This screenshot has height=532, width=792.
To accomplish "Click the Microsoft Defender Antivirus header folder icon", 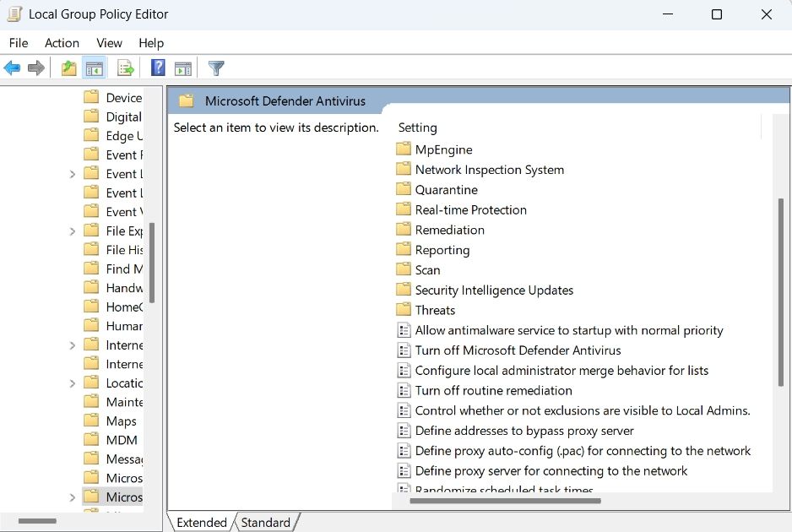I will (186, 101).
